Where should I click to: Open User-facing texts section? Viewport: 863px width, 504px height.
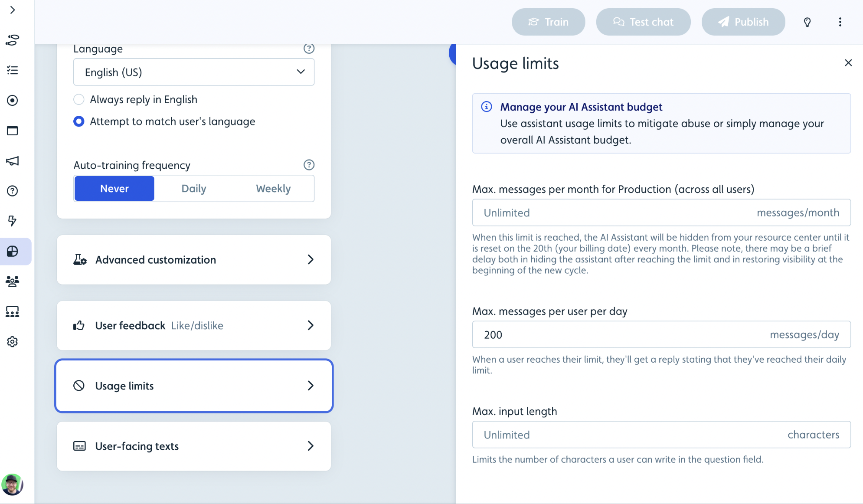point(194,446)
